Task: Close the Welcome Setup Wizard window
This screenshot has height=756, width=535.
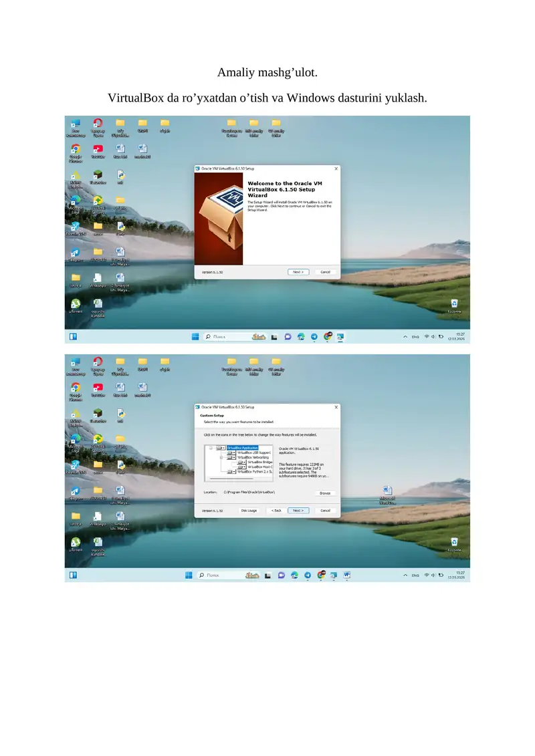Action: click(x=336, y=168)
